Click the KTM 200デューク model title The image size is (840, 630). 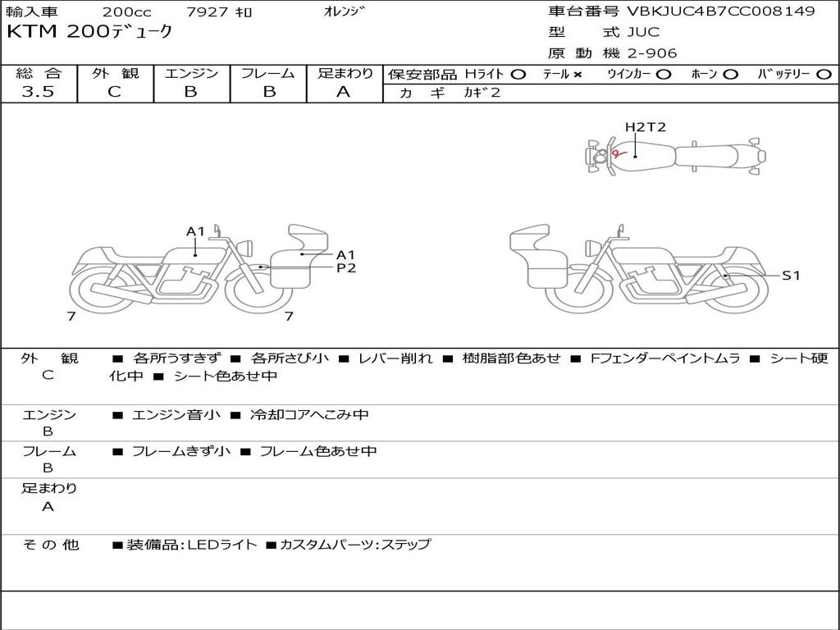click(90, 32)
